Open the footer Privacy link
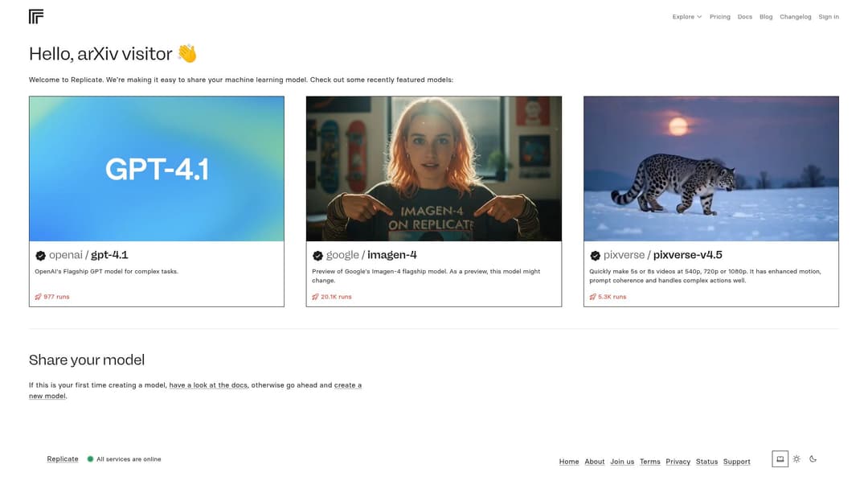The height and width of the screenshot is (489, 868). click(678, 462)
